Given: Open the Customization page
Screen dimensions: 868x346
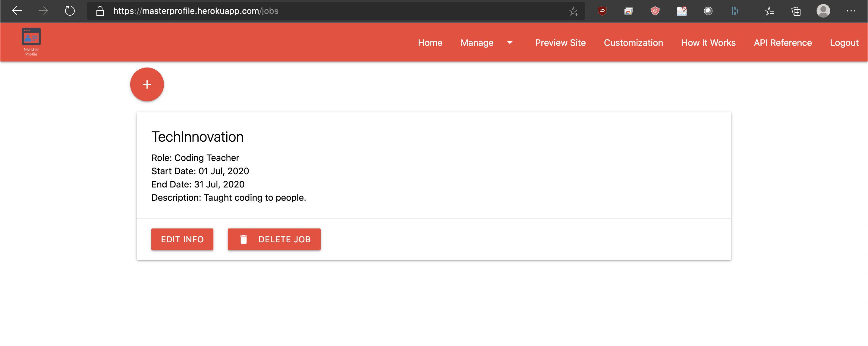Looking at the screenshot, I should (x=633, y=43).
